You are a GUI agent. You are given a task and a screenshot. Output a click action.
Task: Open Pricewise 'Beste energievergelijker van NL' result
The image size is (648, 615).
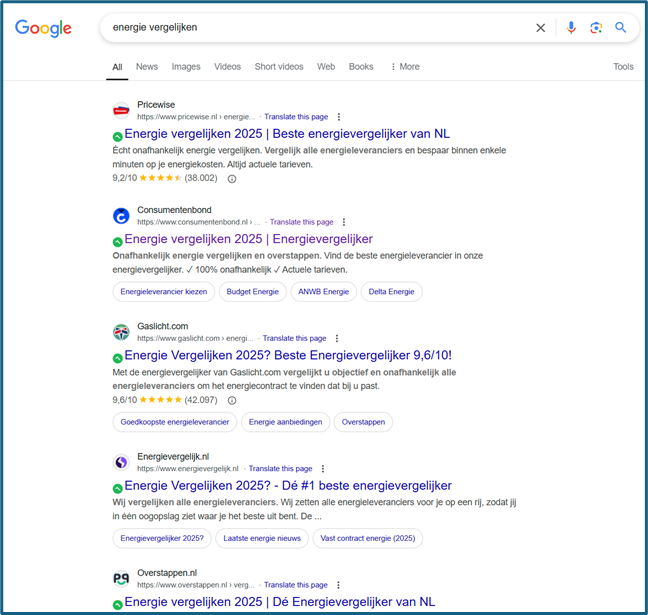(287, 134)
